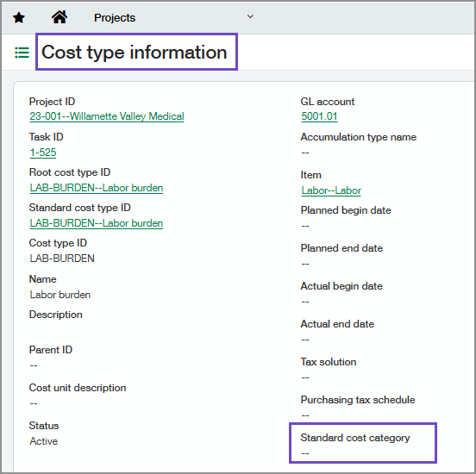Click the Description field label

tap(55, 315)
